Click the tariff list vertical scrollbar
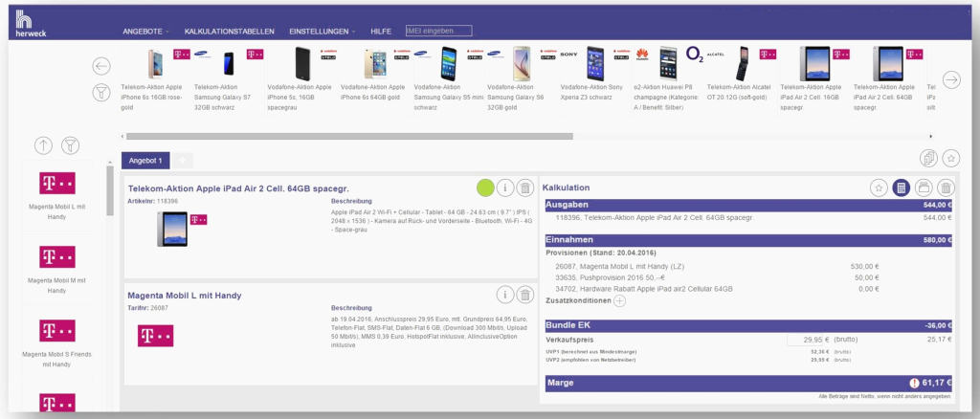The image size is (980, 419). click(110, 190)
